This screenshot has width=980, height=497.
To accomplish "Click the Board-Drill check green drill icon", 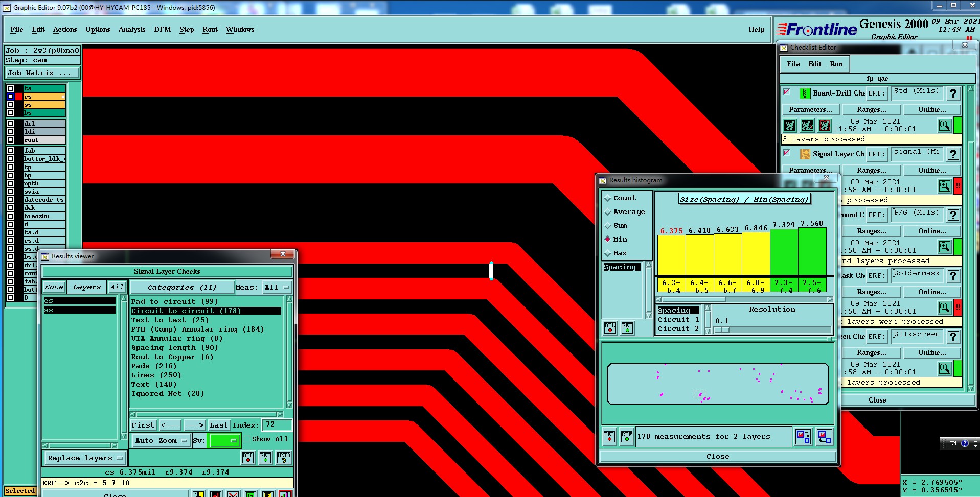I will 805,93.
